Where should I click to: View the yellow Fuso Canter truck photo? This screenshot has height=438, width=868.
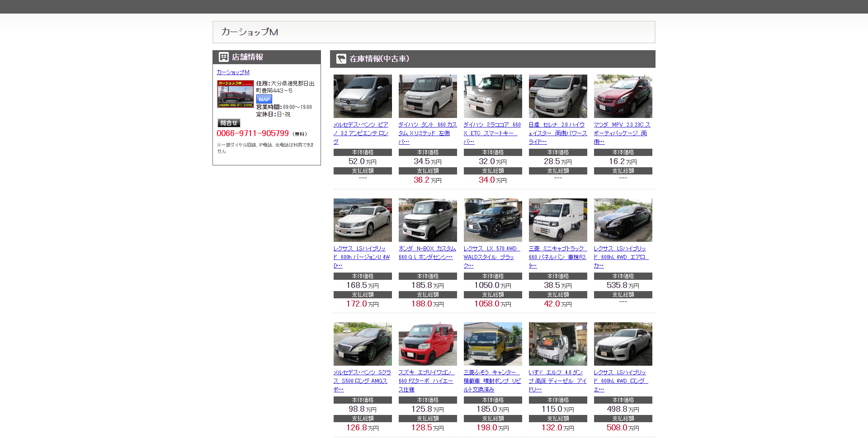click(493, 344)
